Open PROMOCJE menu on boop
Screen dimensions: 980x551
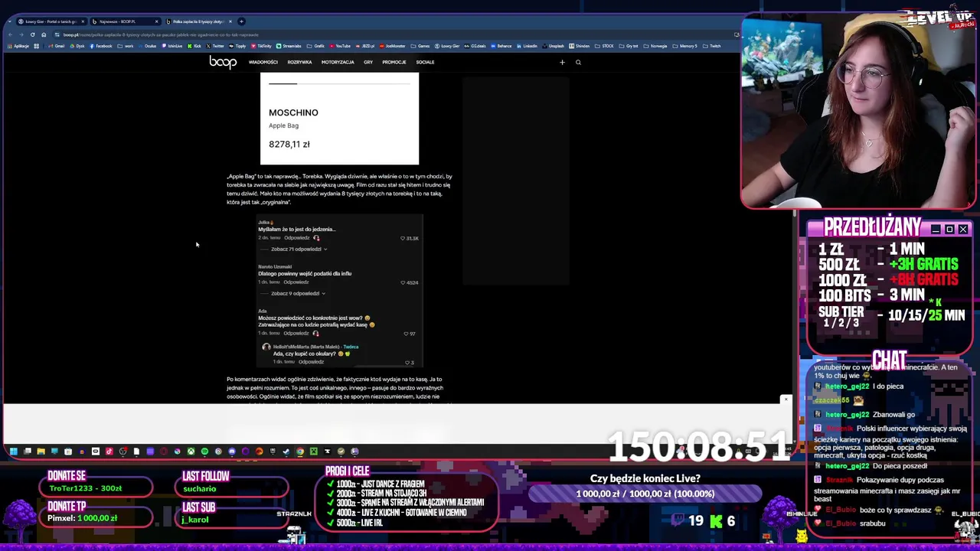(394, 62)
